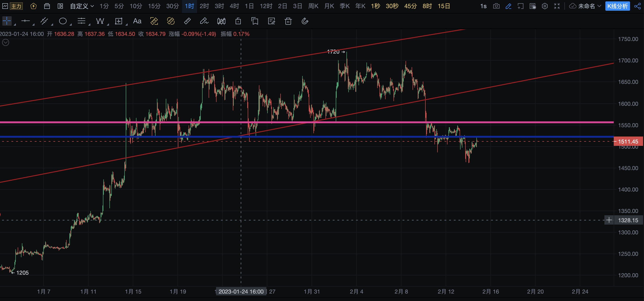
Task: Select the ellipse shape tool
Action: [x=63, y=21]
